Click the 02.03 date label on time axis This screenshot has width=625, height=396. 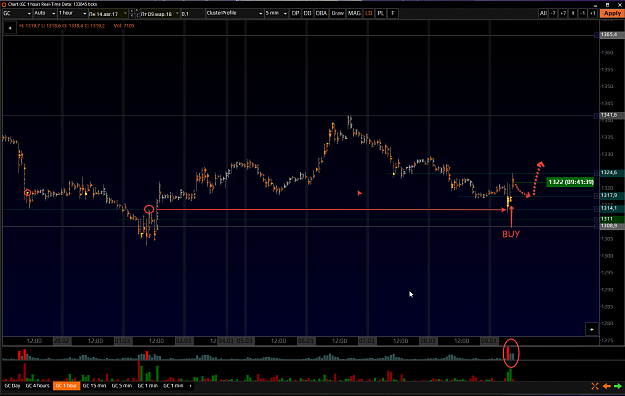tap(183, 341)
